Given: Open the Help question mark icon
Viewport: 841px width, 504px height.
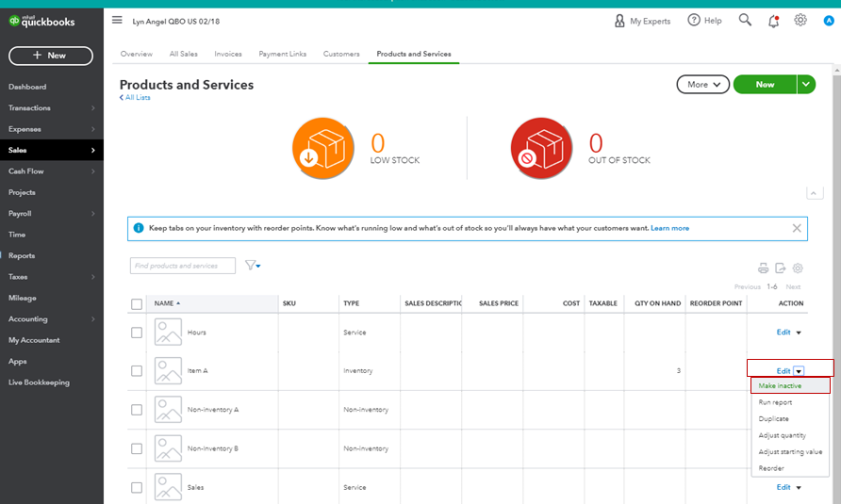Looking at the screenshot, I should (x=694, y=21).
